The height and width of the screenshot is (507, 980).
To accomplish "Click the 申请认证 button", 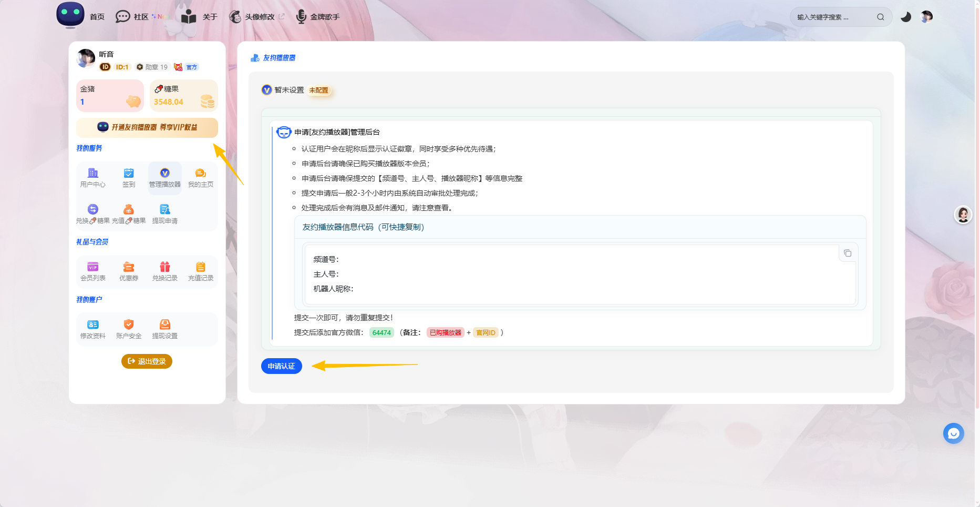I will 281,366.
